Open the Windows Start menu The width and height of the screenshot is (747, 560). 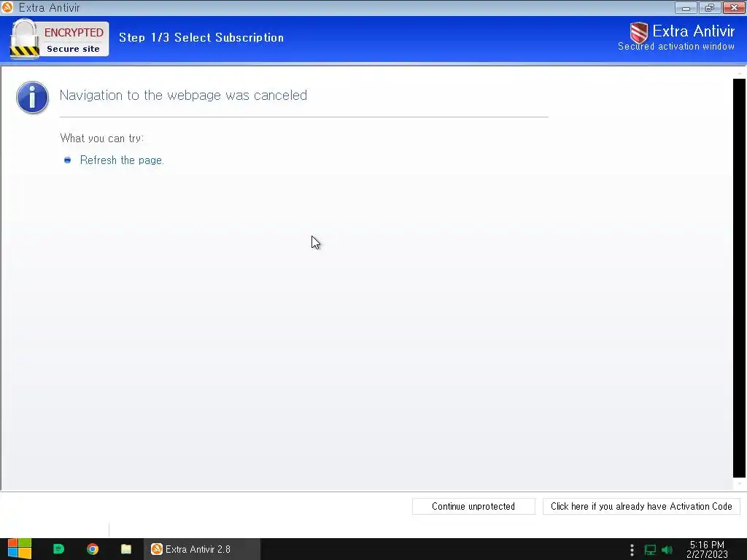coord(20,549)
